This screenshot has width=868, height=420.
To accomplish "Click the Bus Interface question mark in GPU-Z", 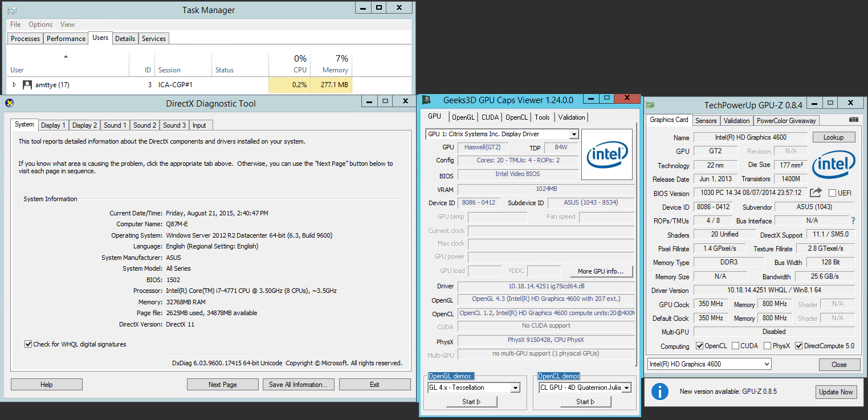I will (853, 221).
